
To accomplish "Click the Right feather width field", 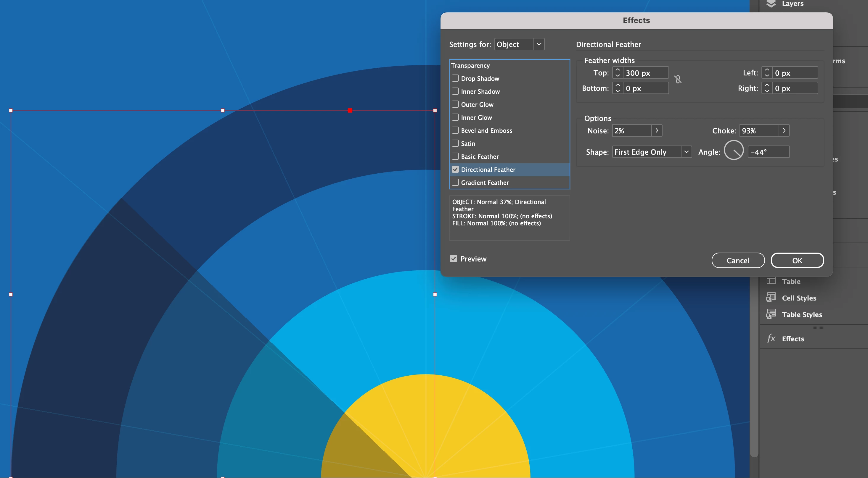I will (x=795, y=88).
